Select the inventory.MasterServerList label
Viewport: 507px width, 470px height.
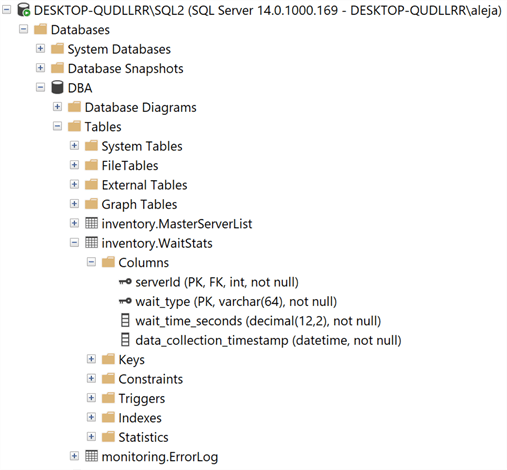[x=177, y=224]
